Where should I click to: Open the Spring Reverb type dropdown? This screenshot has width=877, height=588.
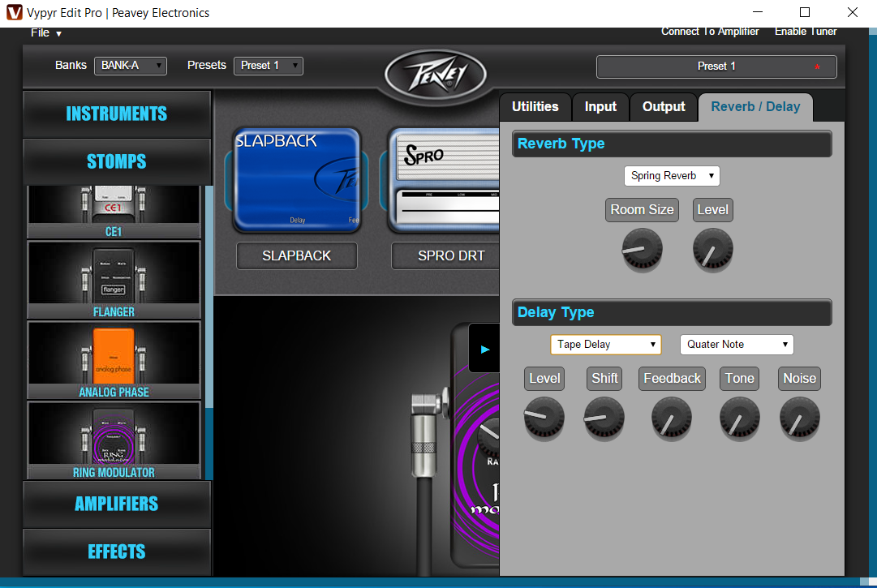672,175
